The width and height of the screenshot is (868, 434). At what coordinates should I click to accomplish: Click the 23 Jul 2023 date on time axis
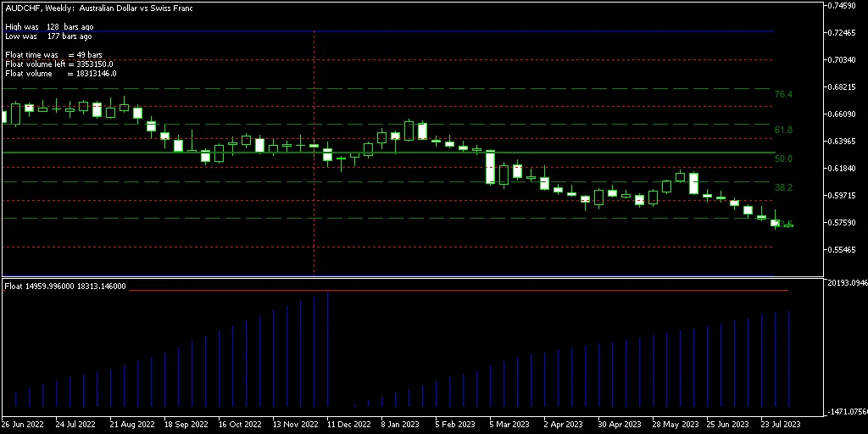(780, 424)
